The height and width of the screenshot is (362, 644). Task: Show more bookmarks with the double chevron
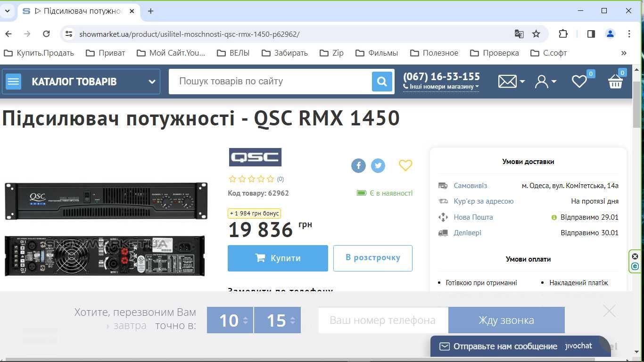pyautogui.click(x=624, y=53)
